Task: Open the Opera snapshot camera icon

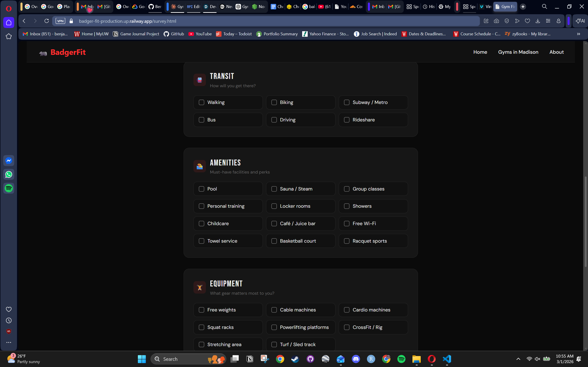Action: pyautogui.click(x=496, y=21)
